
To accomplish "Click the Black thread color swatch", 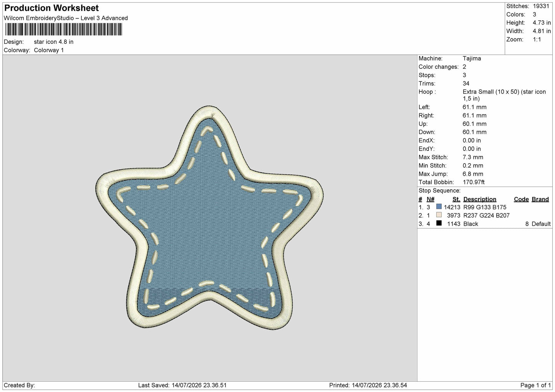I will click(439, 223).
